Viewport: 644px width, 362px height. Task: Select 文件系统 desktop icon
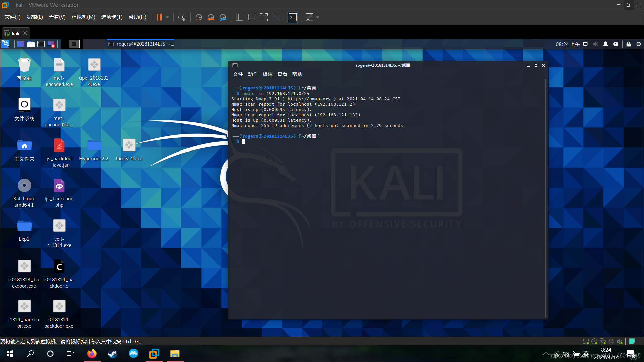coord(24,110)
